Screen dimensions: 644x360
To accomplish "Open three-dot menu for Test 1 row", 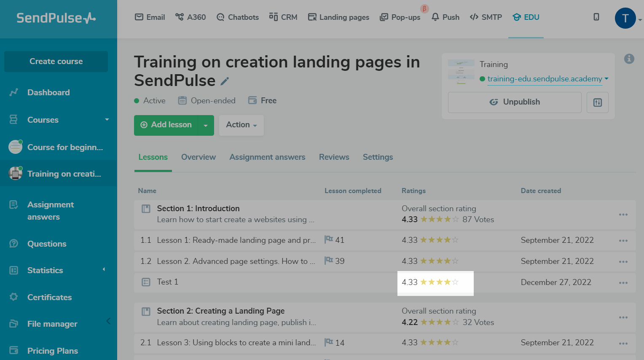I will click(623, 283).
